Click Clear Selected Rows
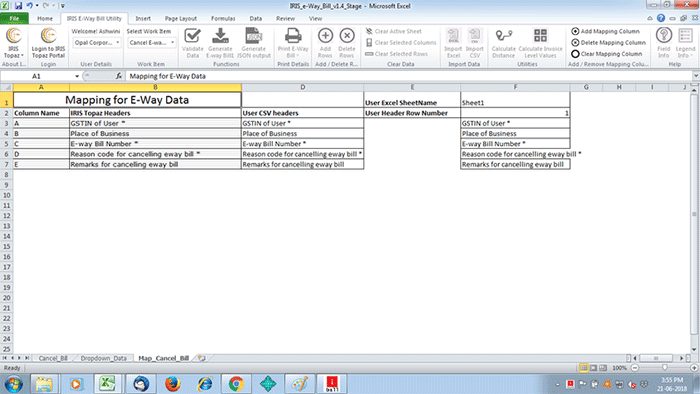700x394 pixels. (396, 54)
